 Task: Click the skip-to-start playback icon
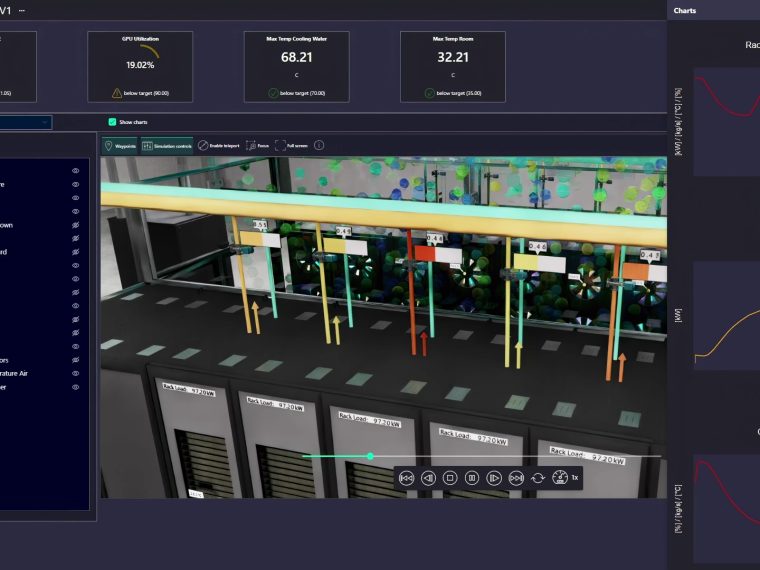407,478
